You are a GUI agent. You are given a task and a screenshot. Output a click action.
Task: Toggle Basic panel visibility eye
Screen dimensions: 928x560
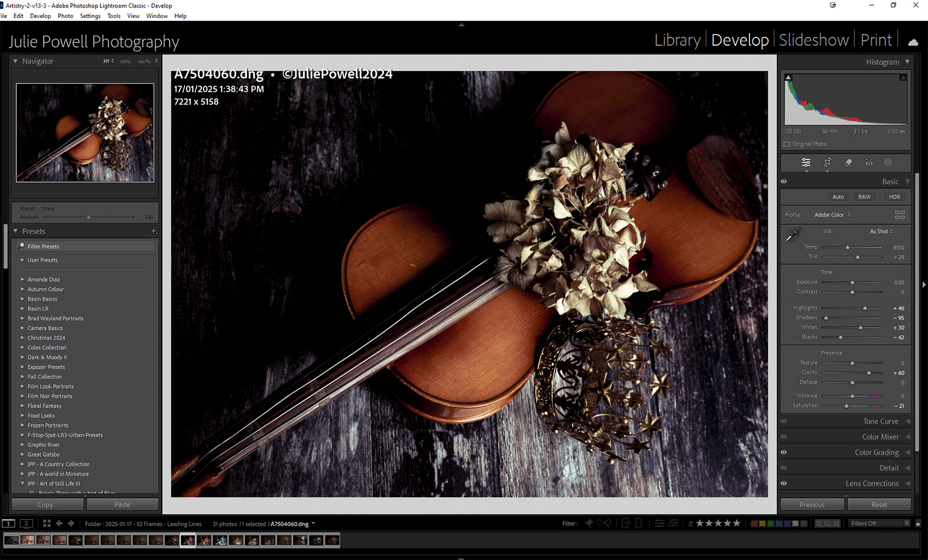click(x=784, y=182)
